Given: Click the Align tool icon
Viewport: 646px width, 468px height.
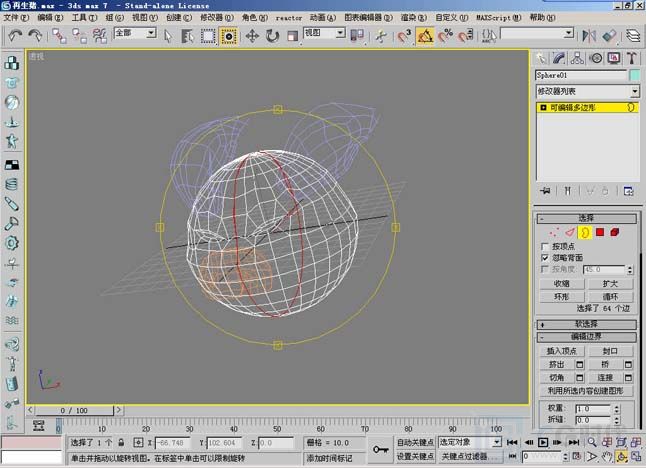Looking at the screenshot, I should click(609, 36).
